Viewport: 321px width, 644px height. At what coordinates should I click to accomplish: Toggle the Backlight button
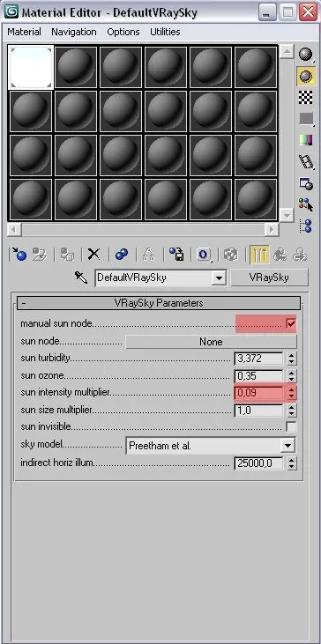(306, 76)
